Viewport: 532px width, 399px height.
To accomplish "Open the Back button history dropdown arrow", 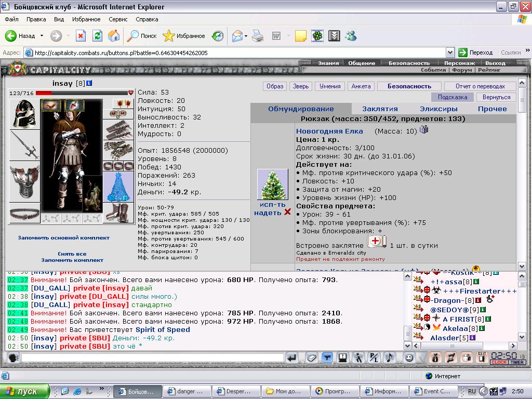I will [x=42, y=36].
